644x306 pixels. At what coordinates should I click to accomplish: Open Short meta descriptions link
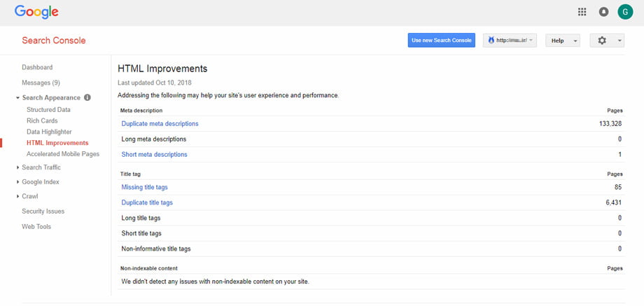(155, 155)
